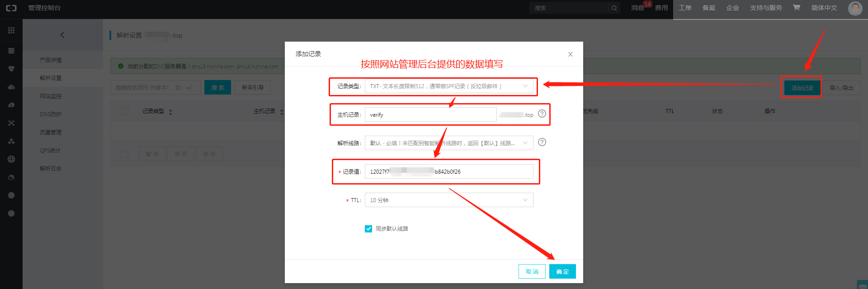Open 备案 in the top menu
Image resolution: width=868 pixels, height=289 pixels.
tap(709, 8)
